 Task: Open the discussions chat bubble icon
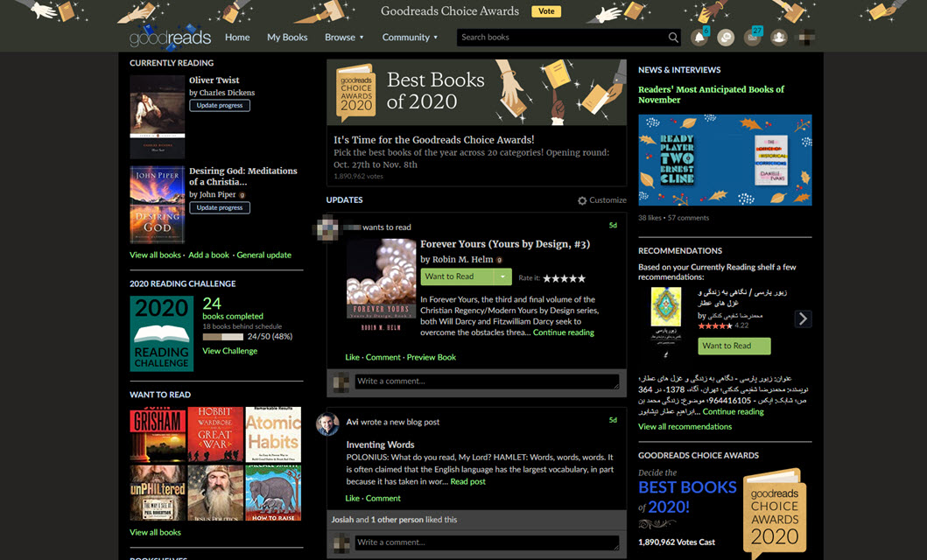tap(726, 38)
